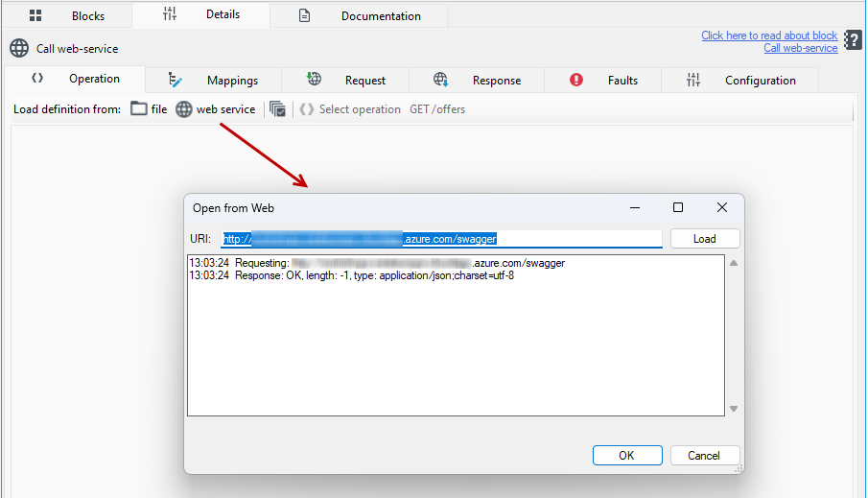This screenshot has height=498, width=868.
Task: Open the Request tab
Action: click(345, 81)
